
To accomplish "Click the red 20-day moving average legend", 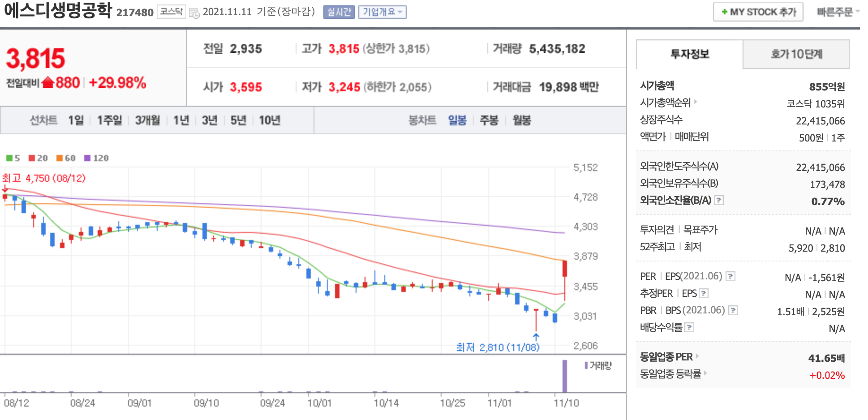I will pyautogui.click(x=38, y=158).
